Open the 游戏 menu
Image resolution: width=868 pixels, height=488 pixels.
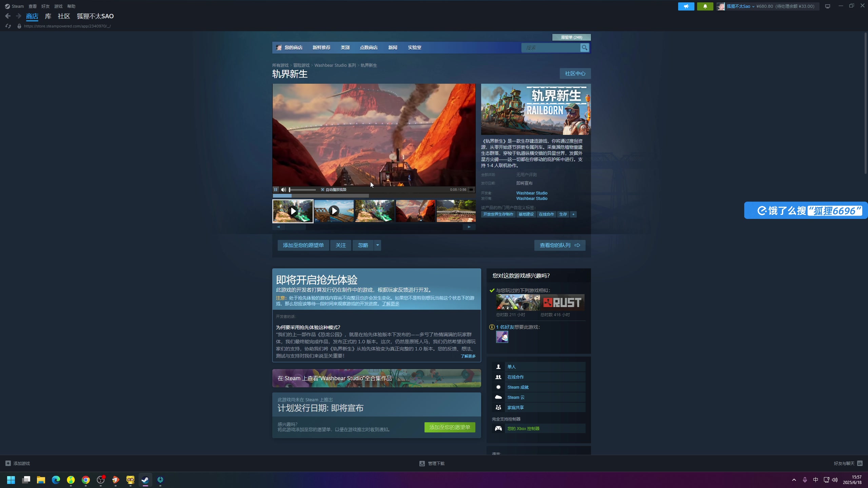[x=58, y=6]
